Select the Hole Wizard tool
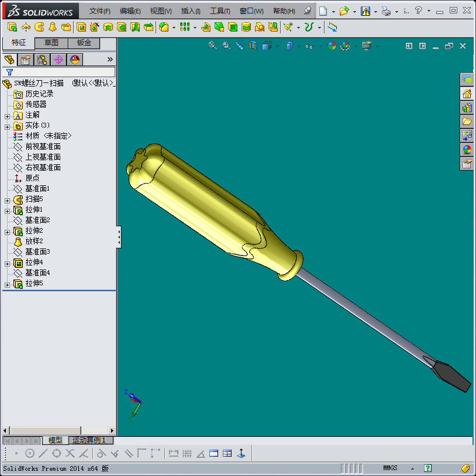Screen dimensions: 476x476 pyautogui.click(x=94, y=27)
